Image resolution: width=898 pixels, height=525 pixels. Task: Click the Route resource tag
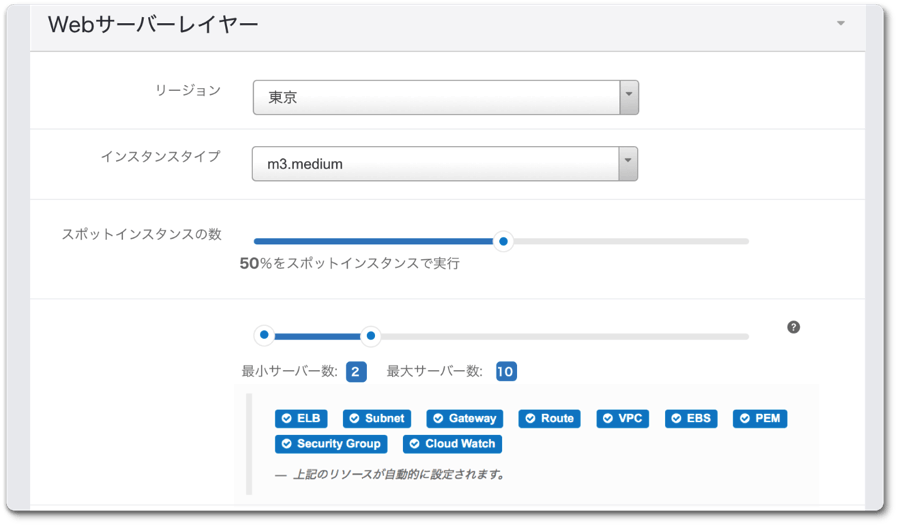coord(550,418)
